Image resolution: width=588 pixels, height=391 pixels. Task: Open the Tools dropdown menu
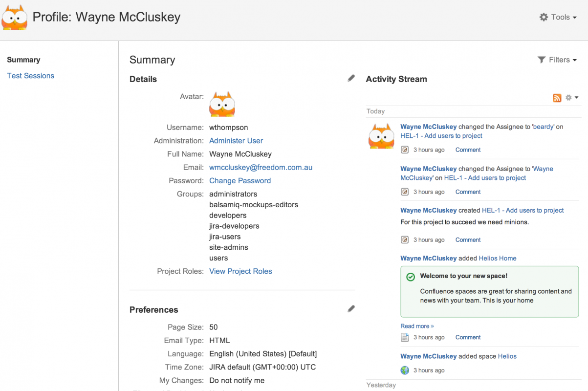[x=558, y=17]
